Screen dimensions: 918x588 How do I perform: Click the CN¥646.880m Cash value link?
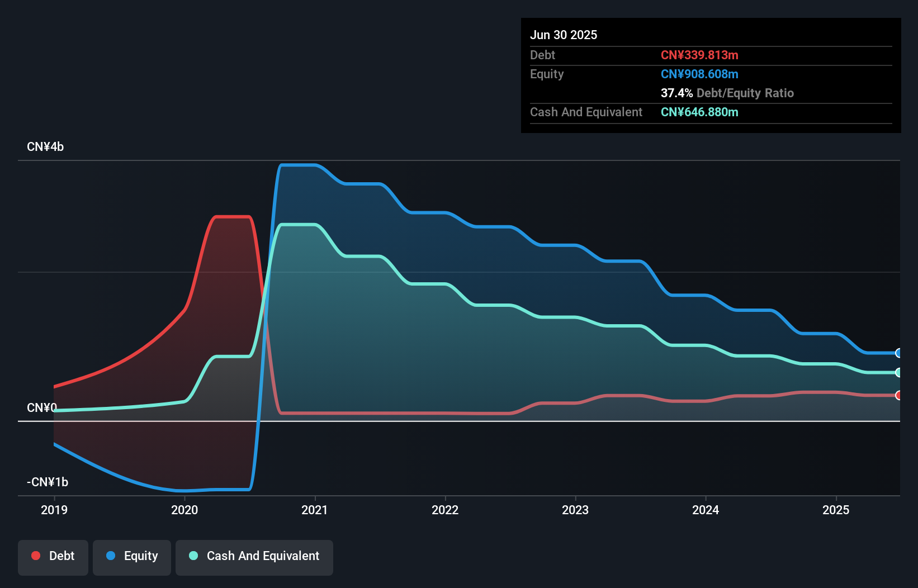tap(699, 112)
